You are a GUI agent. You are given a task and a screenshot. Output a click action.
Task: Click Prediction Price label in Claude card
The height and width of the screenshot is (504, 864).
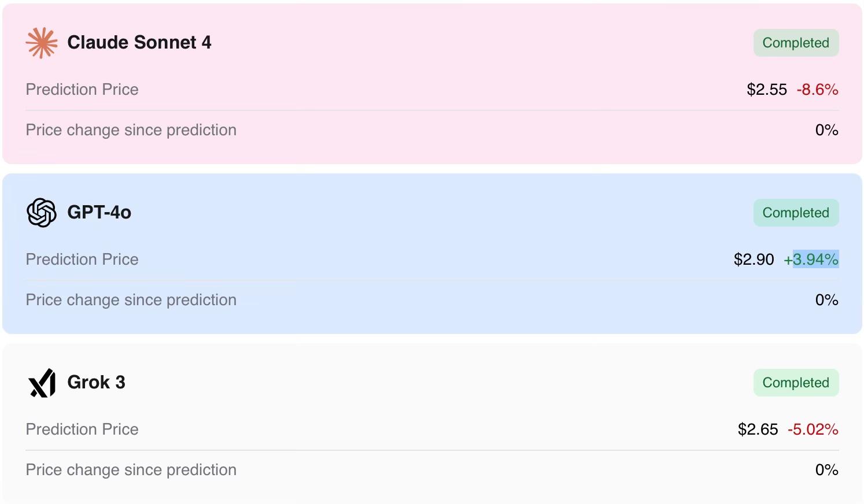click(x=82, y=90)
